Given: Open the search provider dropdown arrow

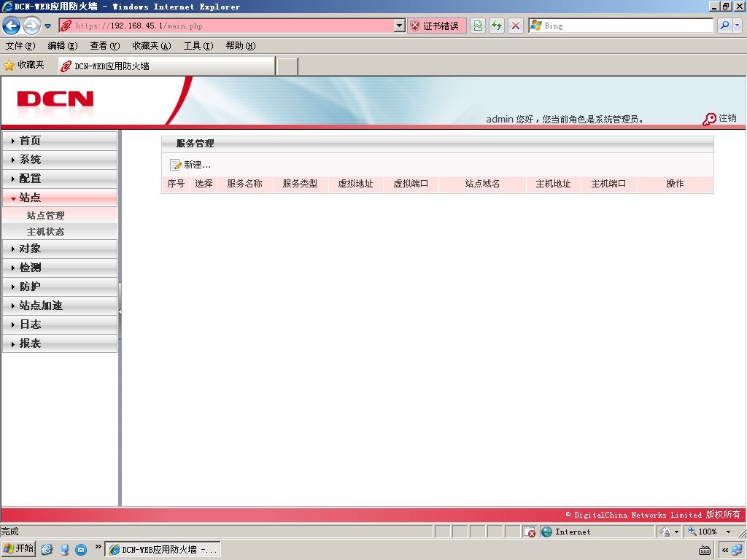Looking at the screenshot, I should (737, 26).
